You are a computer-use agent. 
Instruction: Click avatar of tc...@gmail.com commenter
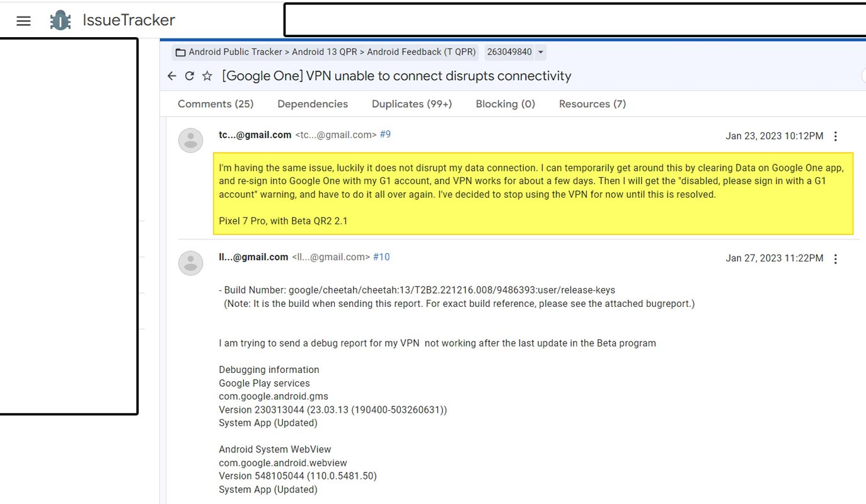point(190,140)
